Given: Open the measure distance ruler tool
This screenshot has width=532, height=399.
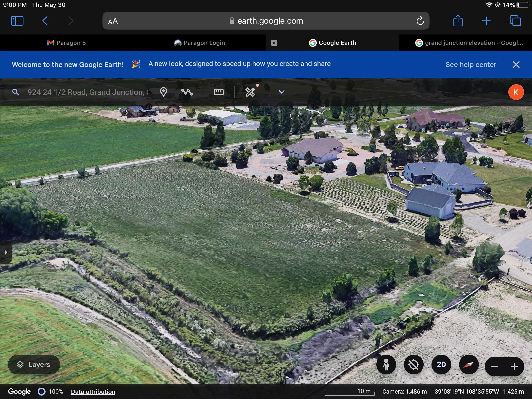Looking at the screenshot, I should coord(218,92).
